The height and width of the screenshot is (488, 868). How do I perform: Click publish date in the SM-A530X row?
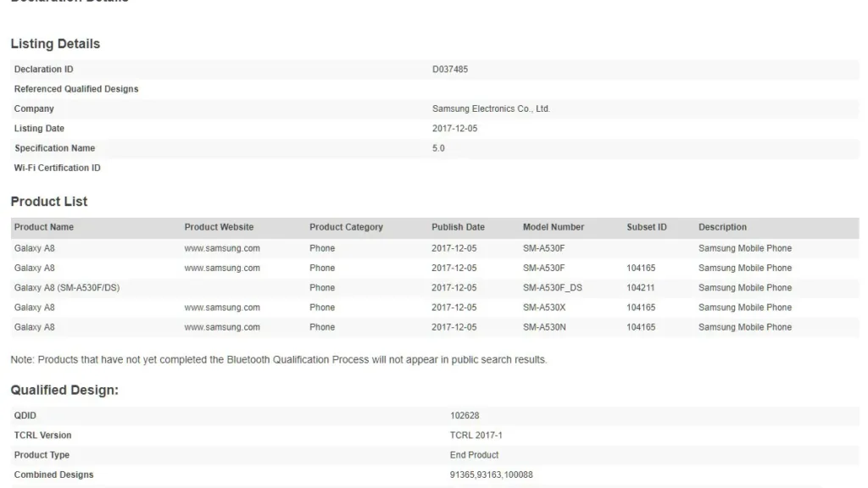454,308
